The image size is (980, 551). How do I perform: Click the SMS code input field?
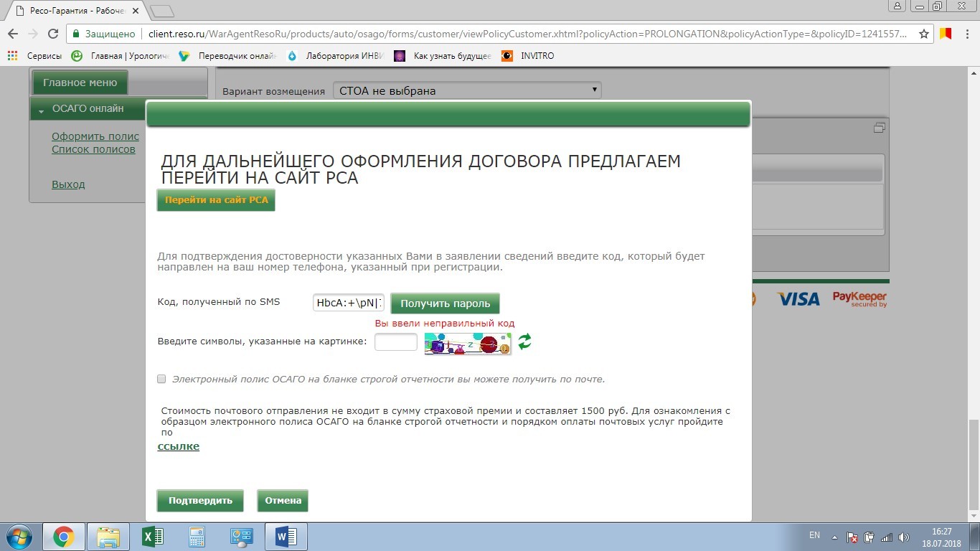349,303
